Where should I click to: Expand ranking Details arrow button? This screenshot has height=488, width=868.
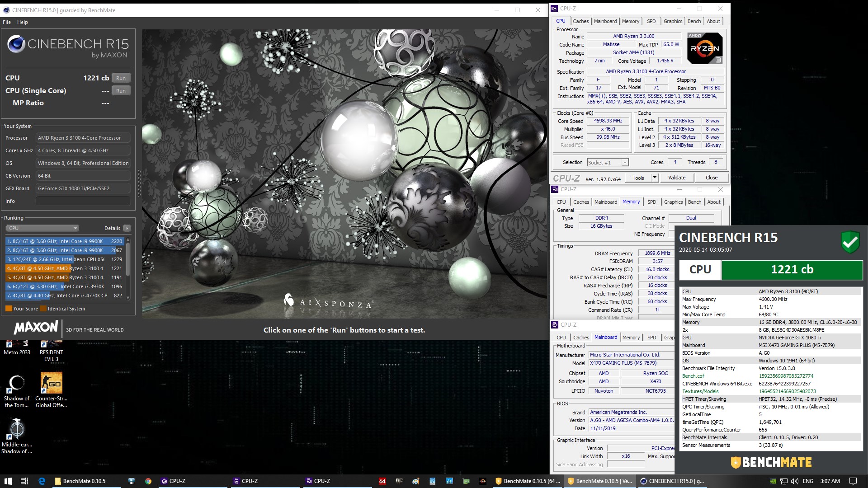coord(127,228)
